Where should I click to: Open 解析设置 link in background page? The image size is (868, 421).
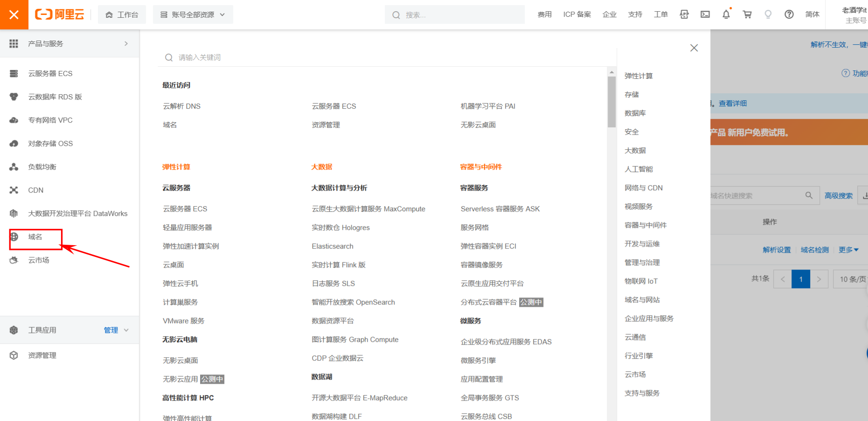(x=777, y=250)
